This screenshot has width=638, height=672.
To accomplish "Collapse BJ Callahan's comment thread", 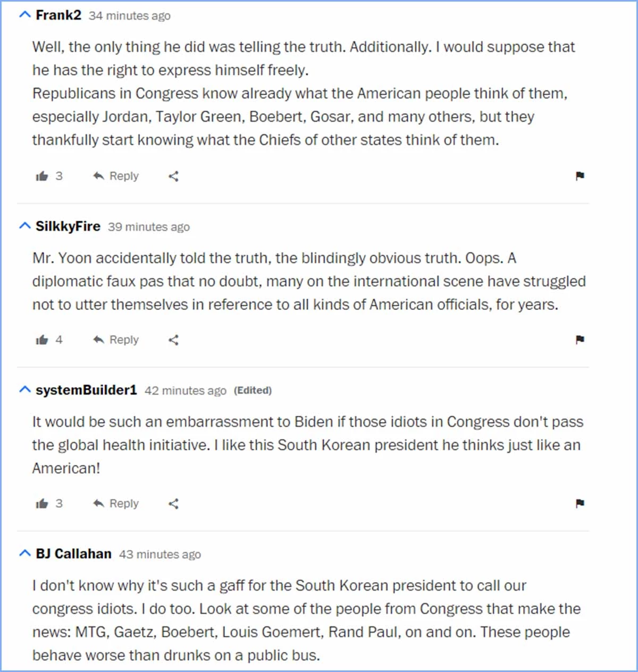I will pyautogui.click(x=24, y=553).
